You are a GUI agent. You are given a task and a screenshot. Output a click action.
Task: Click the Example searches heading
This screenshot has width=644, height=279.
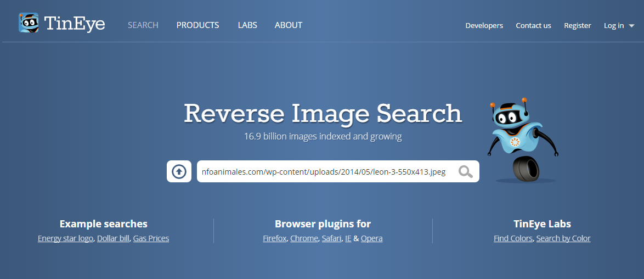104,224
